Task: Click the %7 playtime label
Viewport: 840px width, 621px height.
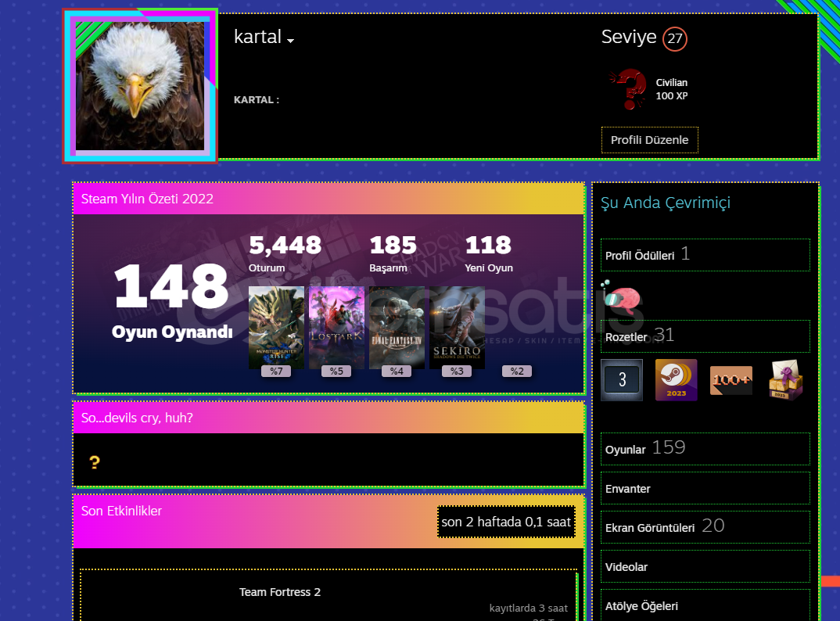Action: [x=276, y=371]
